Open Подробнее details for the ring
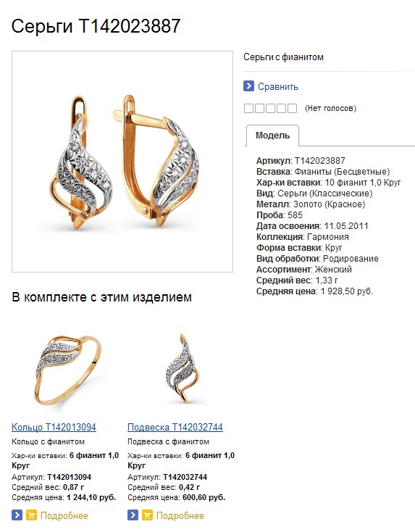Viewport: 415px width, 532px height. pyautogui.click(x=64, y=516)
